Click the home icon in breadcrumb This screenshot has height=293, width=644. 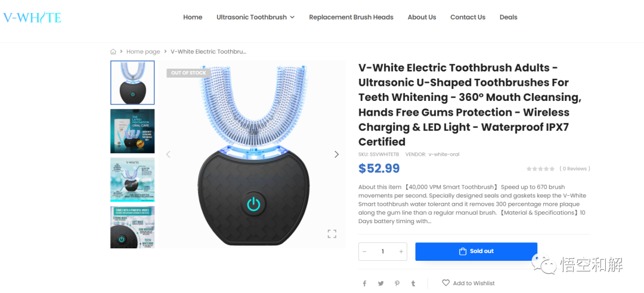pyautogui.click(x=113, y=52)
